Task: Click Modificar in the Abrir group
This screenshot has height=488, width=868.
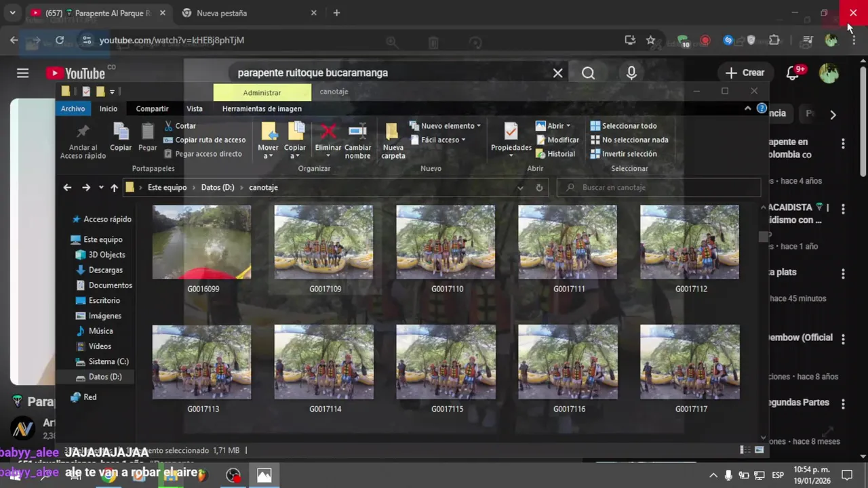Action: [x=557, y=140]
